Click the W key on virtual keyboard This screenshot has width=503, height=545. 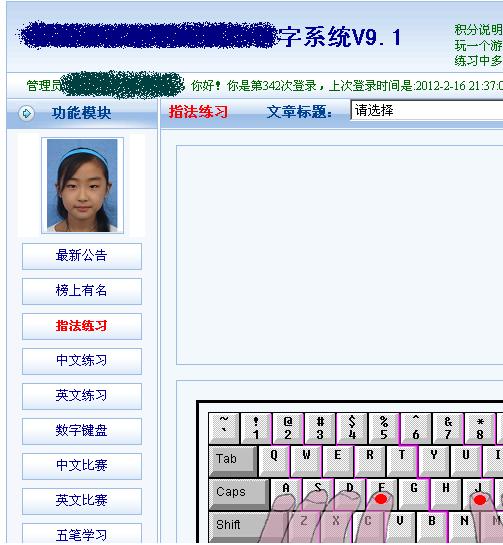click(306, 461)
